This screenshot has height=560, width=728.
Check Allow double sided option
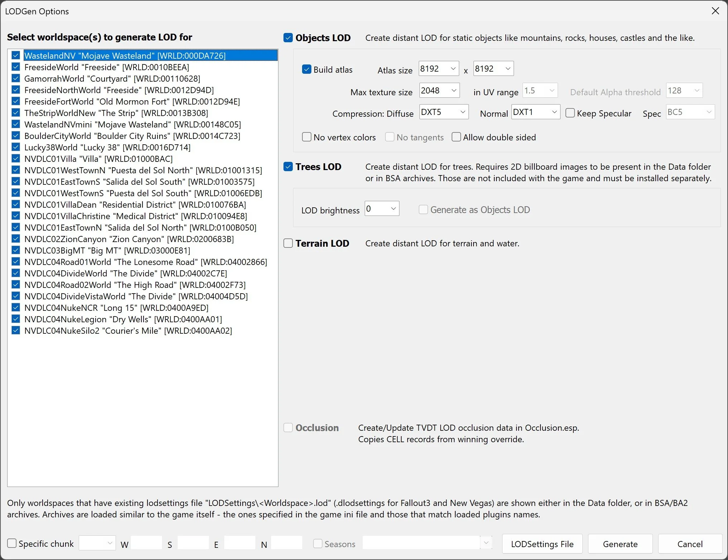pos(456,137)
